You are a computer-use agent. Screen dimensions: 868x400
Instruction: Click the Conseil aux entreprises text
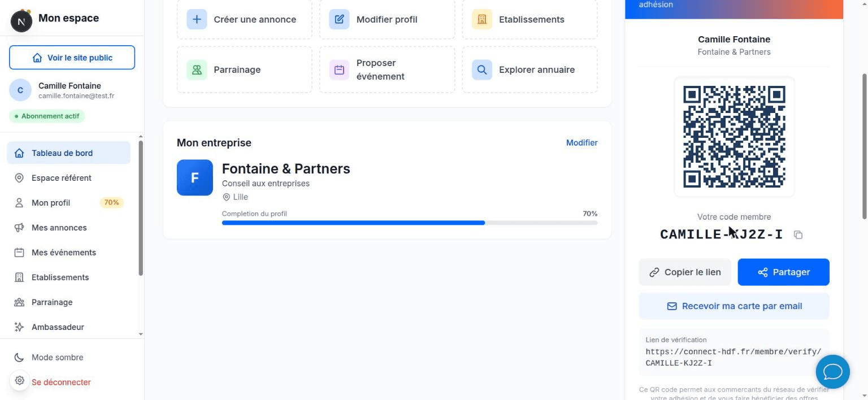pyautogui.click(x=266, y=184)
